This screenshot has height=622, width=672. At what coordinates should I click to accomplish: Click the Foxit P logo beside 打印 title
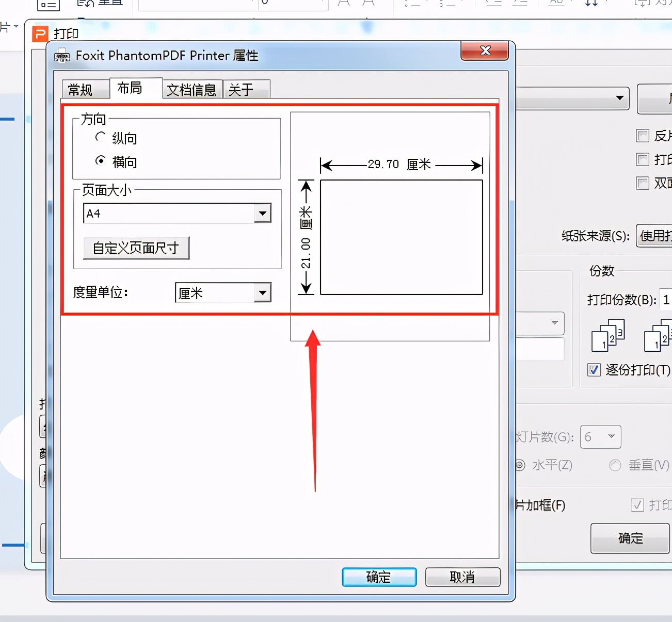(x=40, y=34)
